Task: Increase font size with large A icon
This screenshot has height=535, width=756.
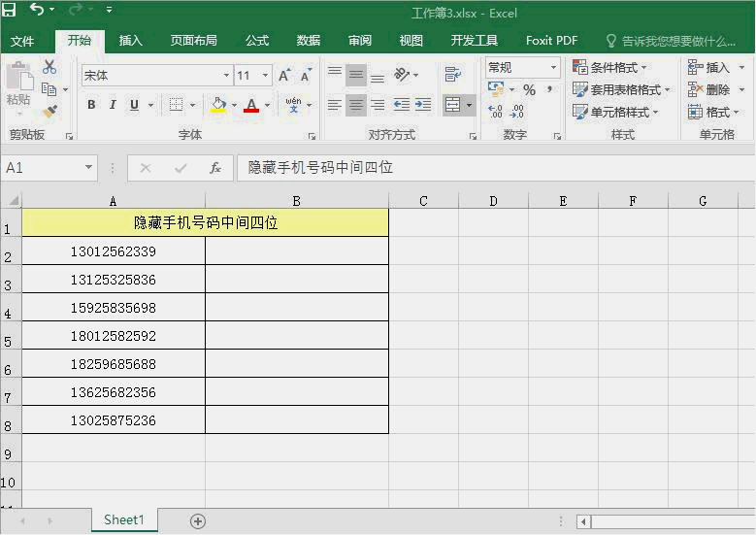Action: pyautogui.click(x=284, y=76)
